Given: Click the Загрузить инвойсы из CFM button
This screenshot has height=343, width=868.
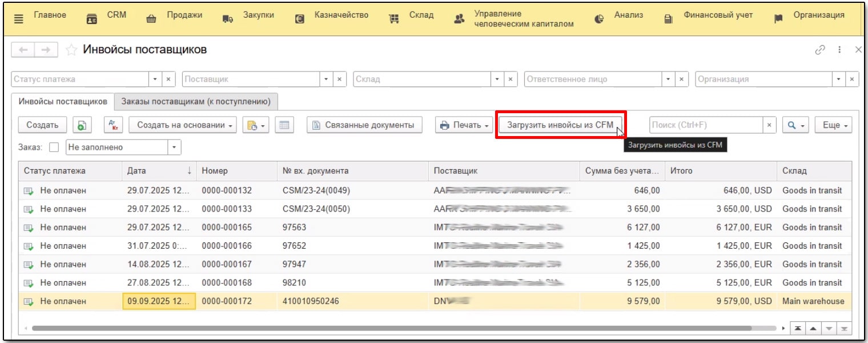Looking at the screenshot, I should [560, 125].
